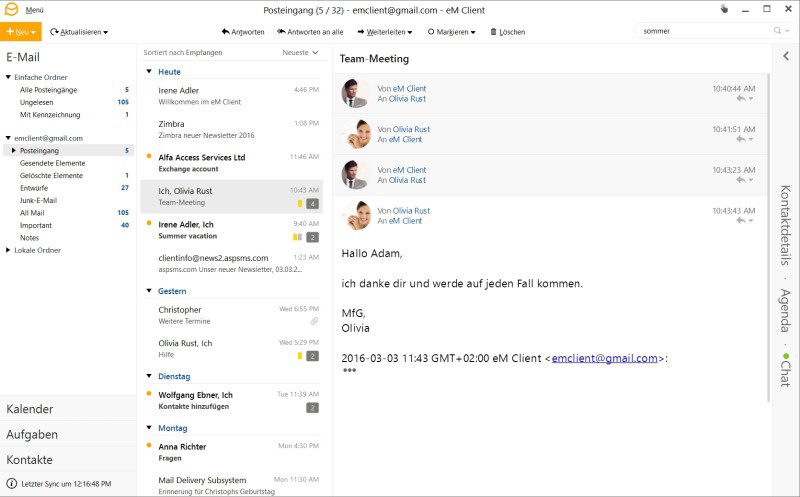Toggle unread dot on Summer vacation email
This screenshot has width=800, height=497.
pyautogui.click(x=149, y=223)
